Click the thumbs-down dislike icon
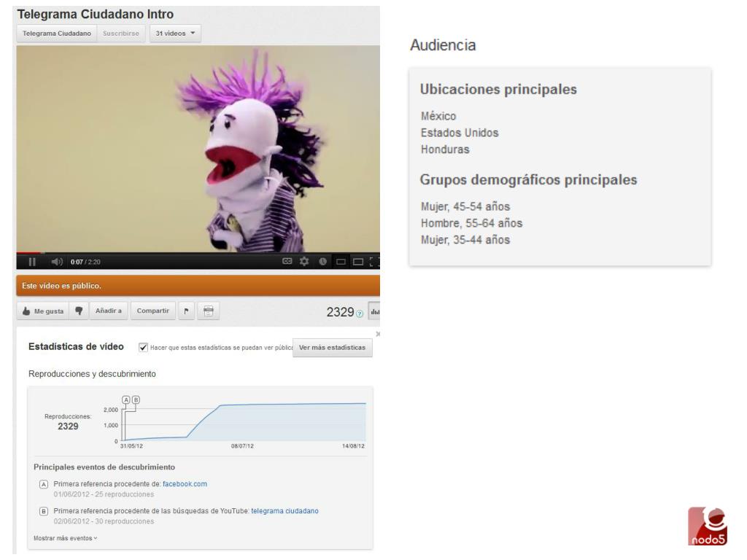 79,311
